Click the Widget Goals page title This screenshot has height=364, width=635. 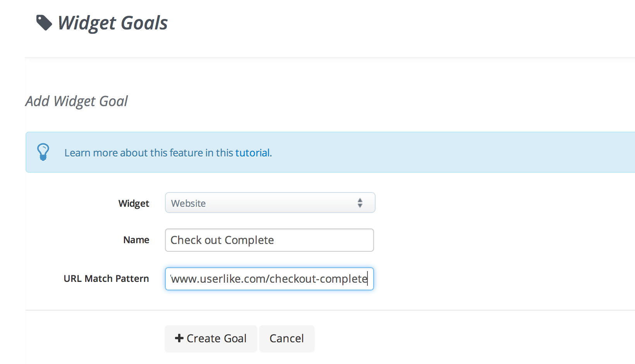(112, 23)
